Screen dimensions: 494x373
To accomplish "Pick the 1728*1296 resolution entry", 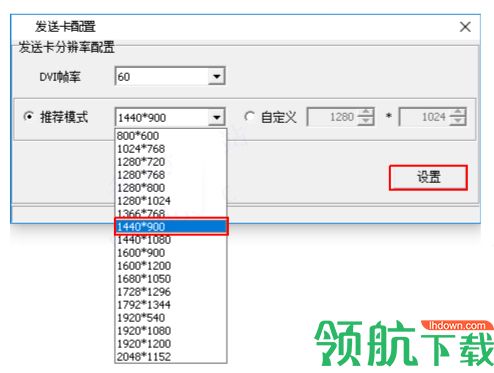I will pyautogui.click(x=171, y=292).
